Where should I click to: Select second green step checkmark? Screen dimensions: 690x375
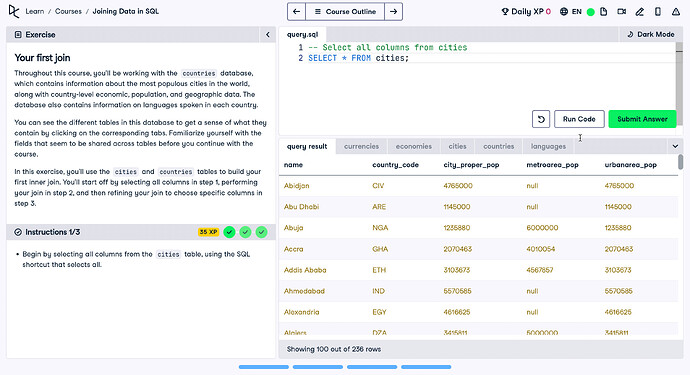(246, 232)
